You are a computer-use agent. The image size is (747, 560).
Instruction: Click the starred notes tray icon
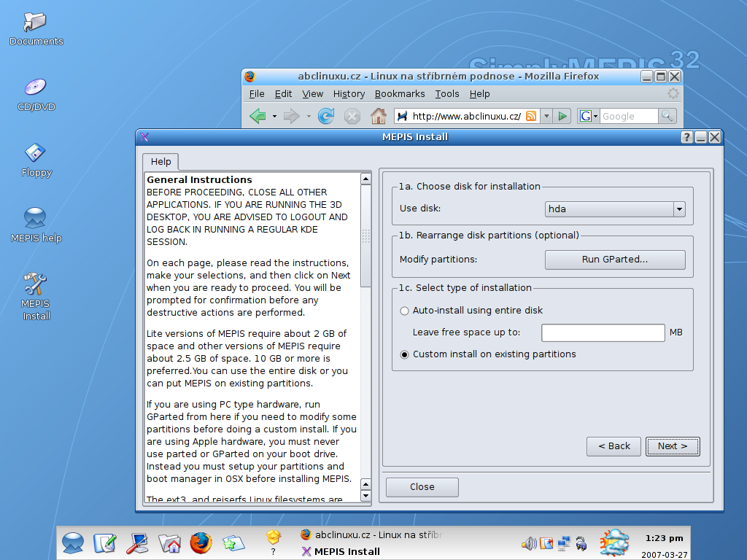[x=546, y=543]
